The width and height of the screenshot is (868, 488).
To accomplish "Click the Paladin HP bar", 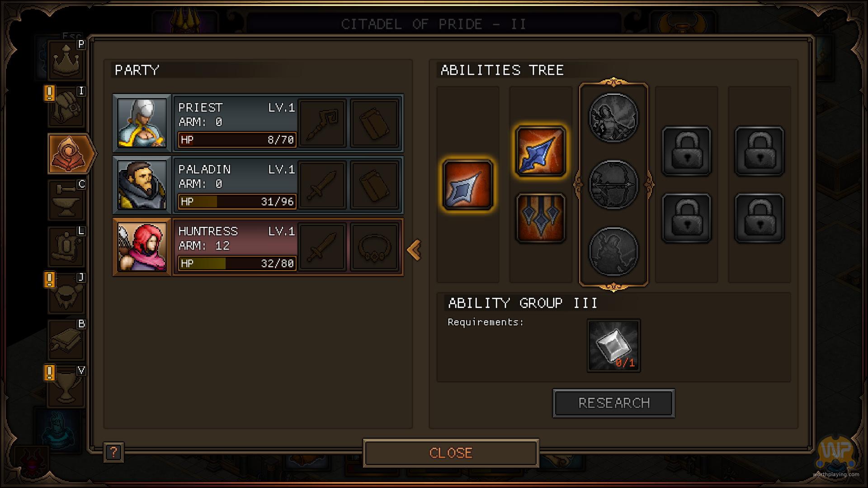I will coord(237,202).
